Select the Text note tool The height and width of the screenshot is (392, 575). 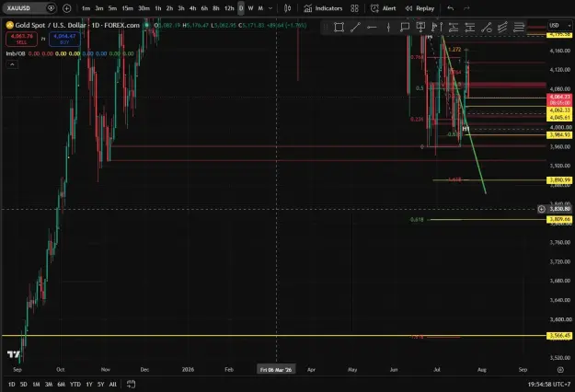pos(420,27)
